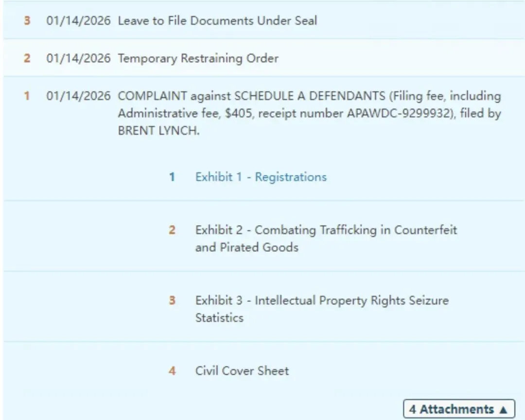525x420 pixels.
Task: Click attachment number 2 beside Exhibit 2
Action: click(172, 230)
